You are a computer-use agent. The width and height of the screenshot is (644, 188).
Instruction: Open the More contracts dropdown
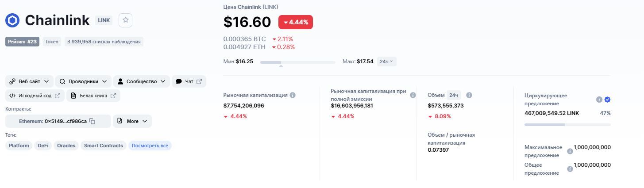[x=132, y=121]
